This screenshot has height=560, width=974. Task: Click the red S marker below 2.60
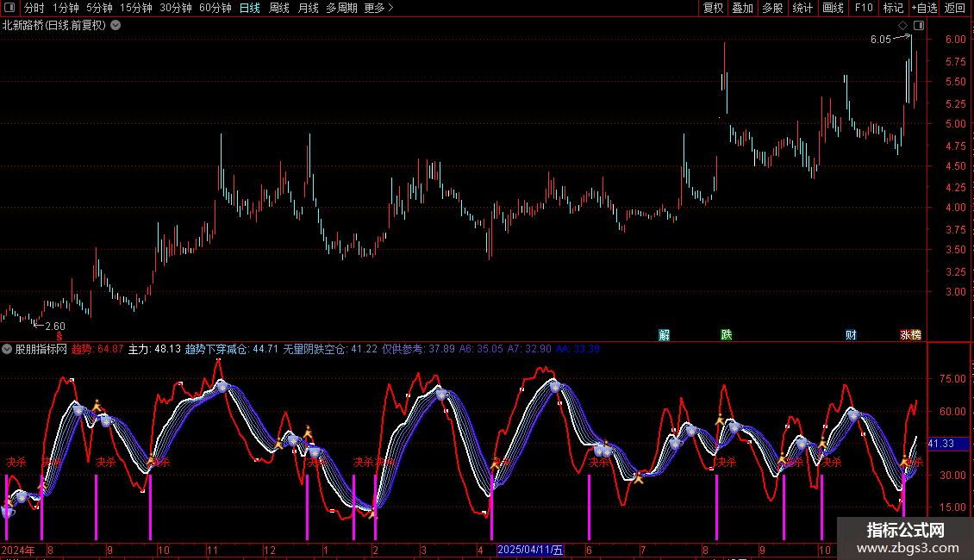click(59, 336)
